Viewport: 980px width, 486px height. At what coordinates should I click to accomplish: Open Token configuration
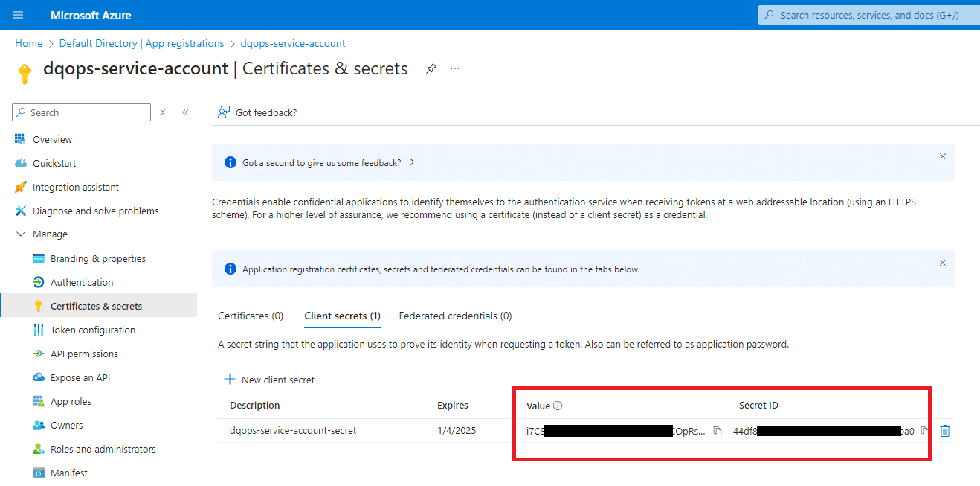coord(93,330)
